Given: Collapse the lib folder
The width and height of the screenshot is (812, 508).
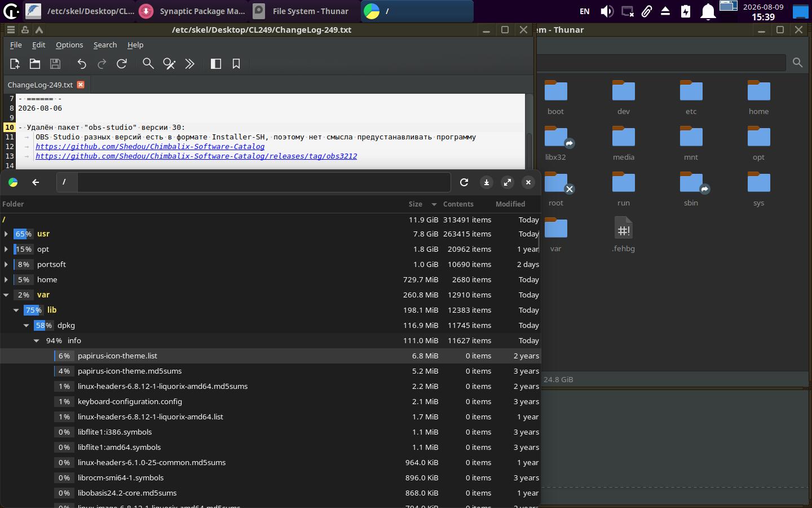Looking at the screenshot, I should [x=16, y=310].
